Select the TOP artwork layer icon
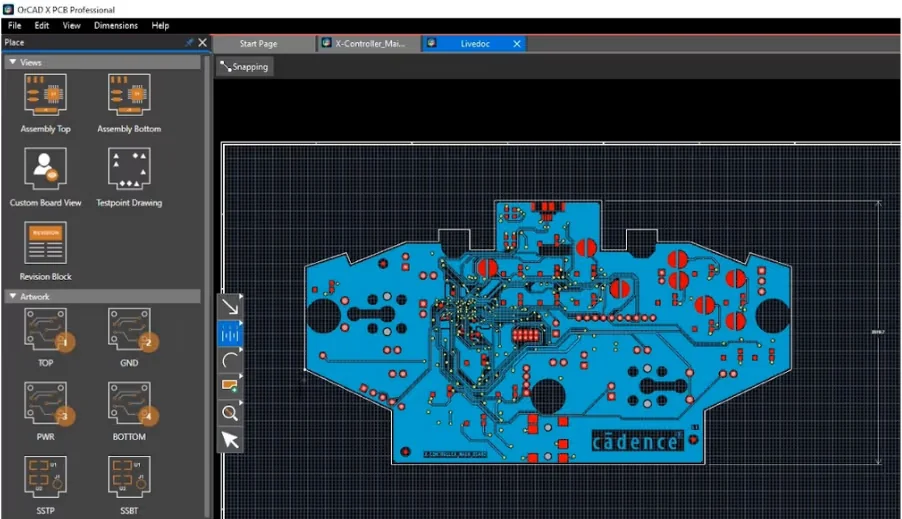The height and width of the screenshot is (519, 902). pyautogui.click(x=45, y=329)
